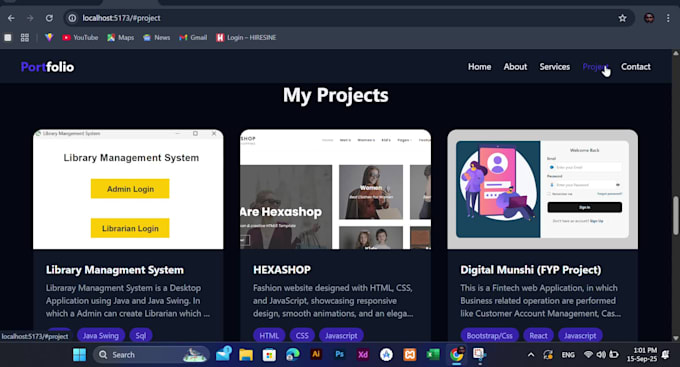
Task: Click the Bootstrap/Css tag
Action: [490, 335]
